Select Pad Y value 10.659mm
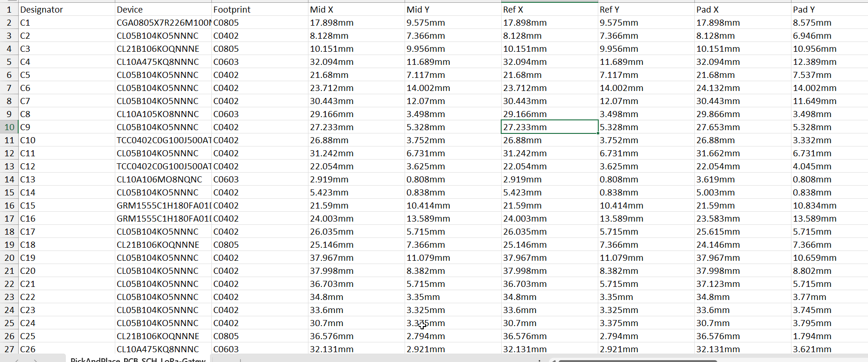This screenshot has height=362, width=868. 829,258
